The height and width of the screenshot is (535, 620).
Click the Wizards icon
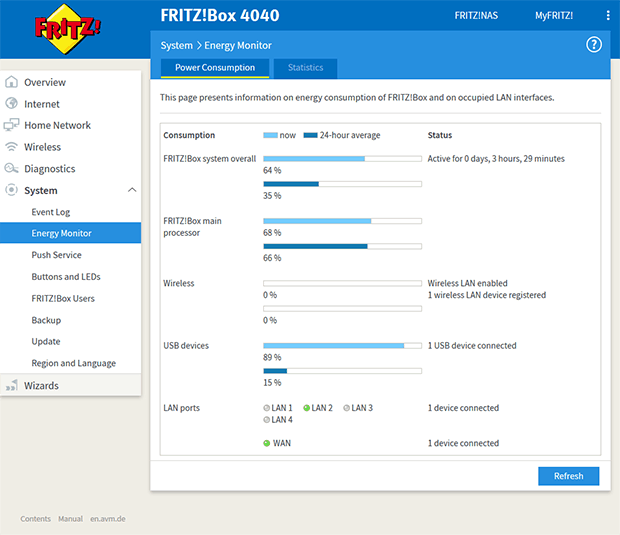point(11,386)
